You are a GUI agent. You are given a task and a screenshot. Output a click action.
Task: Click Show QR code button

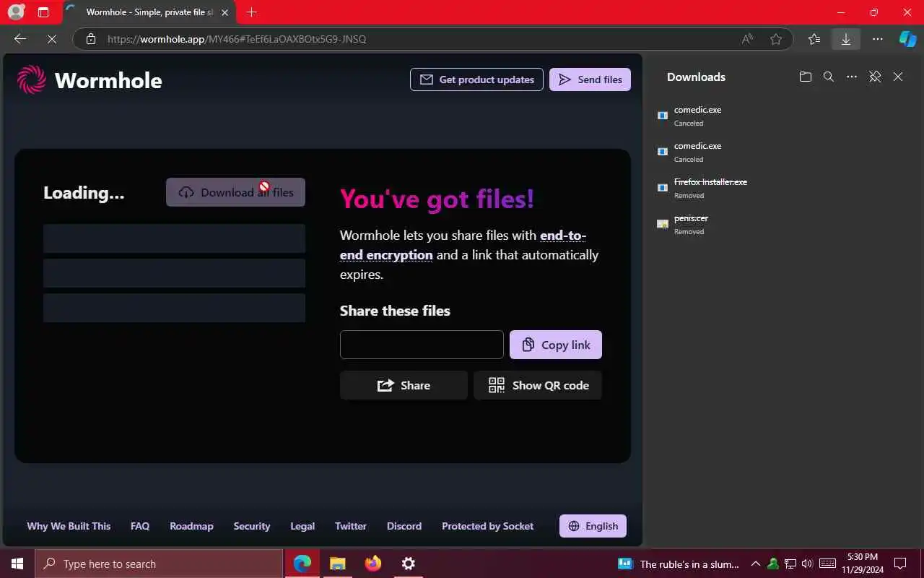538,385
